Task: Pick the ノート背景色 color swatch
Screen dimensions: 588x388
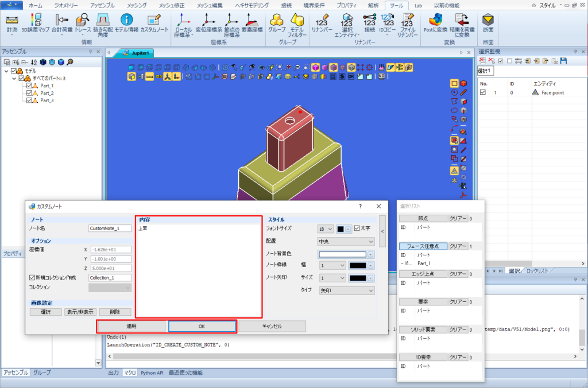Action: point(342,254)
